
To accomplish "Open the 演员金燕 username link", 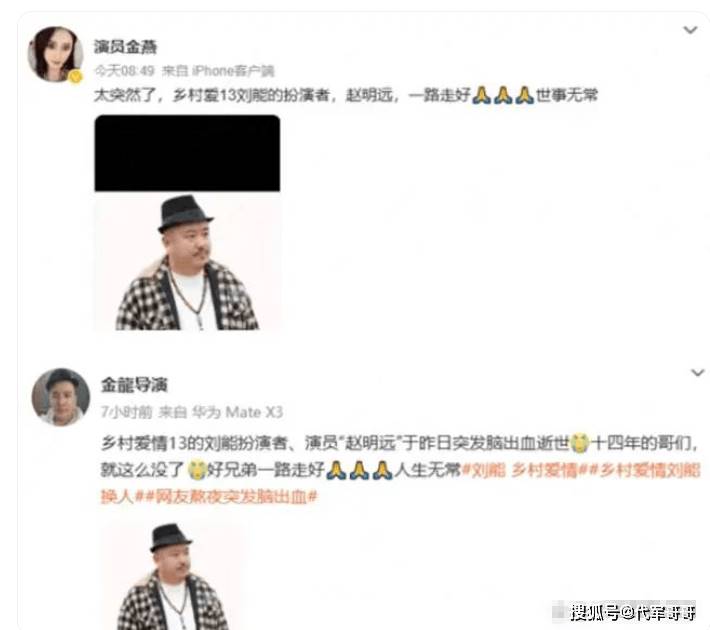I will point(125,47).
